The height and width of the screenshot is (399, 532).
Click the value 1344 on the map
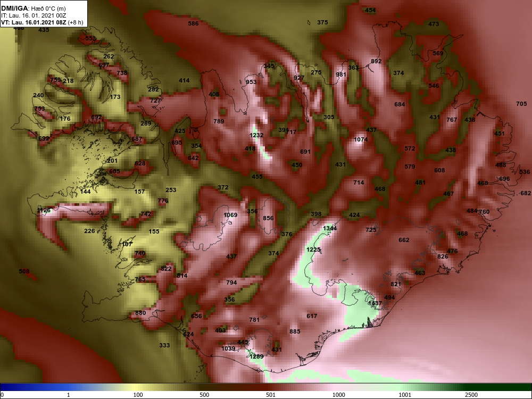click(330, 228)
